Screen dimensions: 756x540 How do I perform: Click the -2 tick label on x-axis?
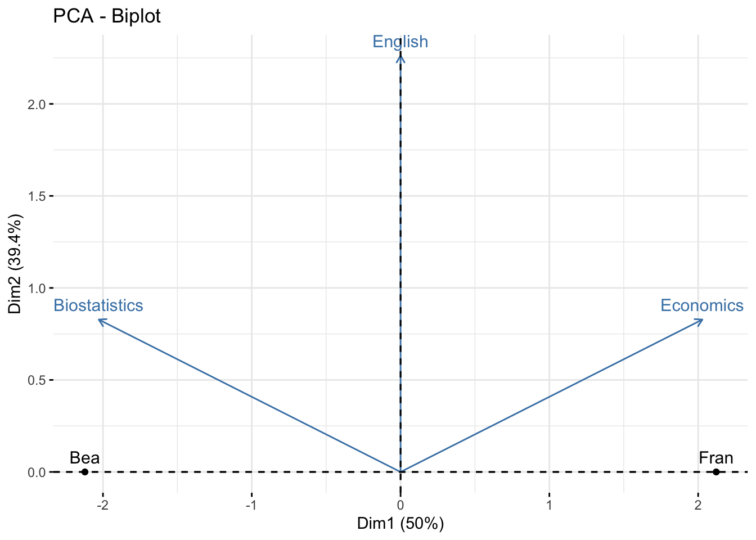point(102,505)
